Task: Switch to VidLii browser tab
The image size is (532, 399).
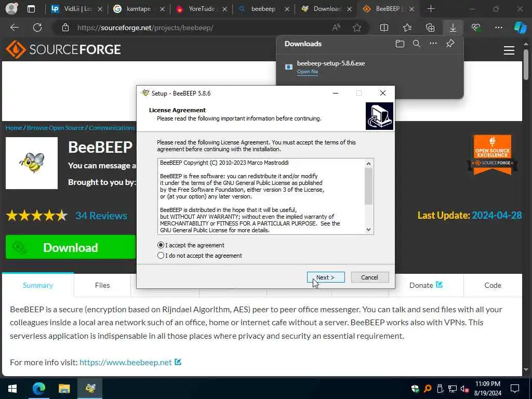Action: [x=76, y=9]
